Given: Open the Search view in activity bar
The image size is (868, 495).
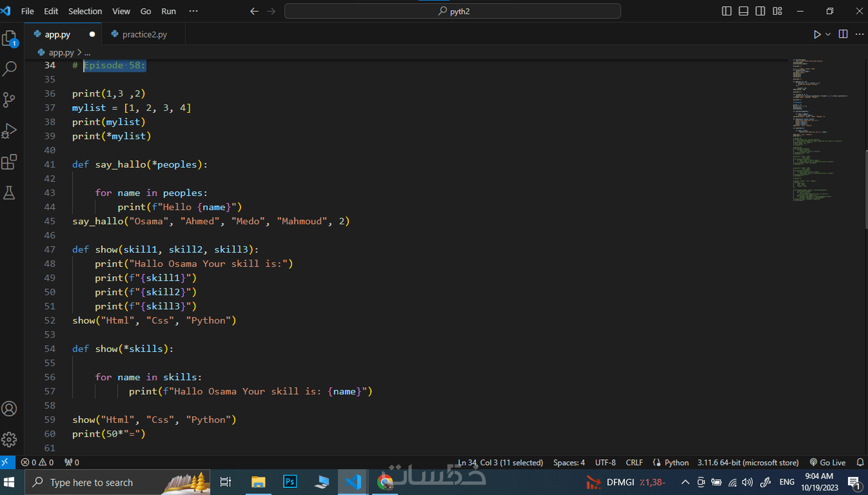Looking at the screenshot, I should (10, 68).
